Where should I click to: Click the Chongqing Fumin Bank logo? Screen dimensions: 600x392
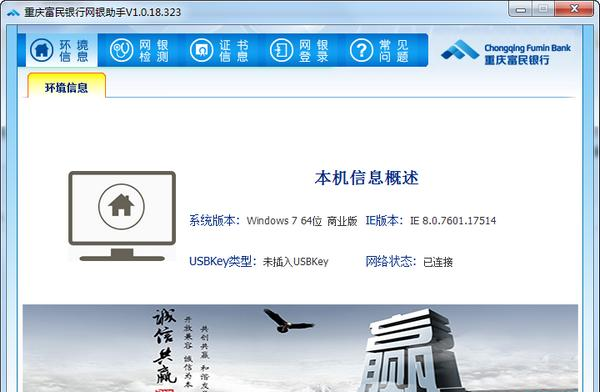point(505,52)
